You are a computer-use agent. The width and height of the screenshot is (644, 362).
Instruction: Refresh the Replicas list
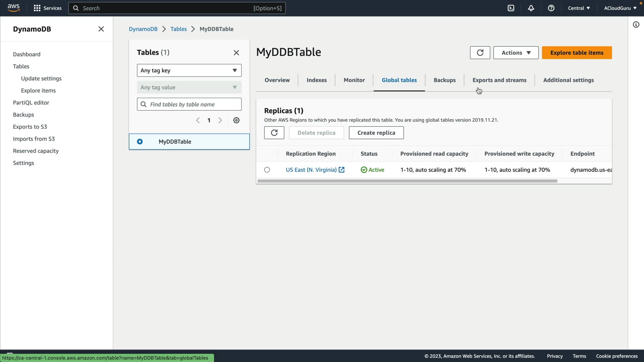point(274,133)
